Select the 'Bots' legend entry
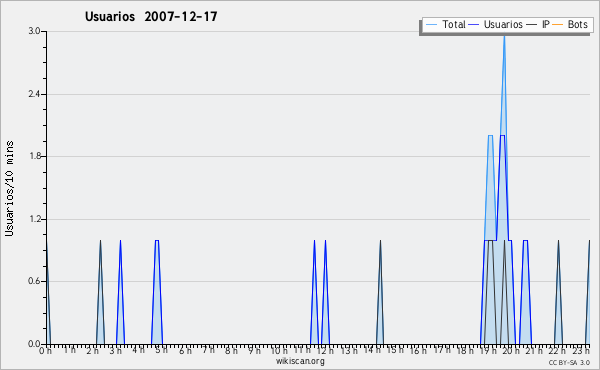Screen dimensions: 600x370 (x=577, y=24)
